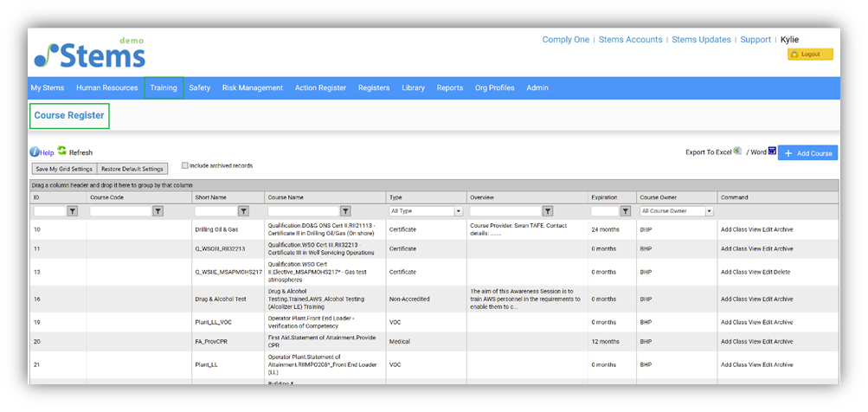Open the Library menu
Screen dimensions: 868x412
[x=413, y=87]
